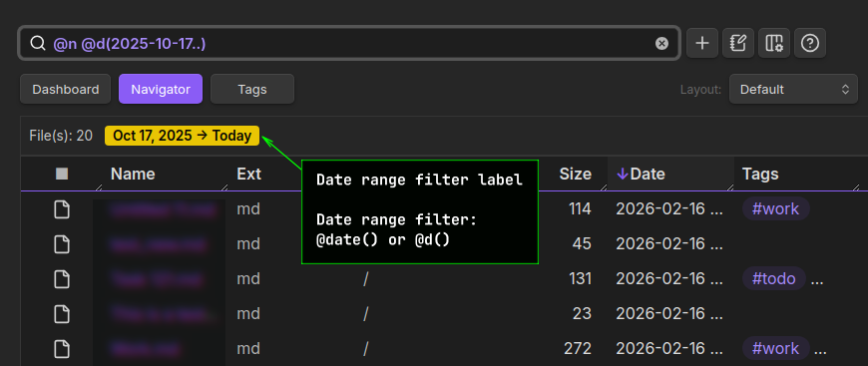868x366 pixels.
Task: Sort by the Ext column header
Action: 249,174
